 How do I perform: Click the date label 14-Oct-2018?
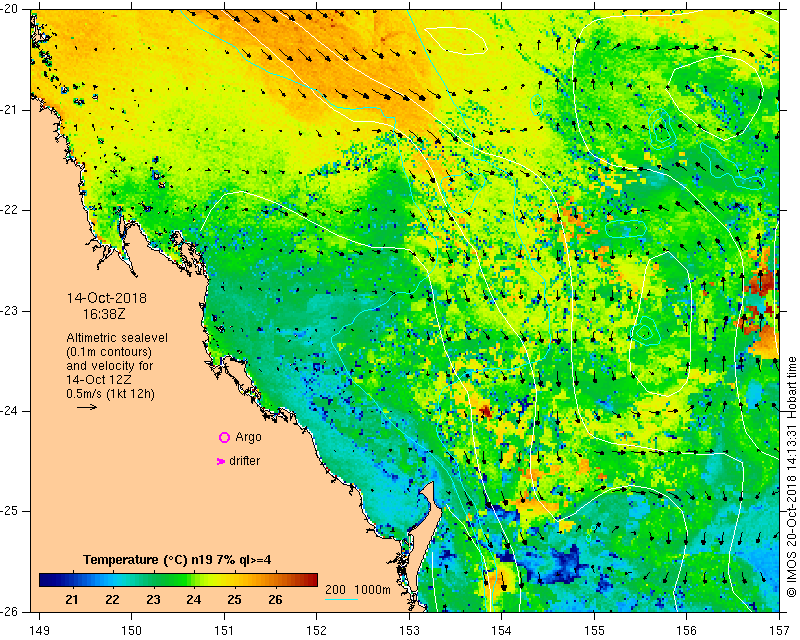tap(107, 298)
